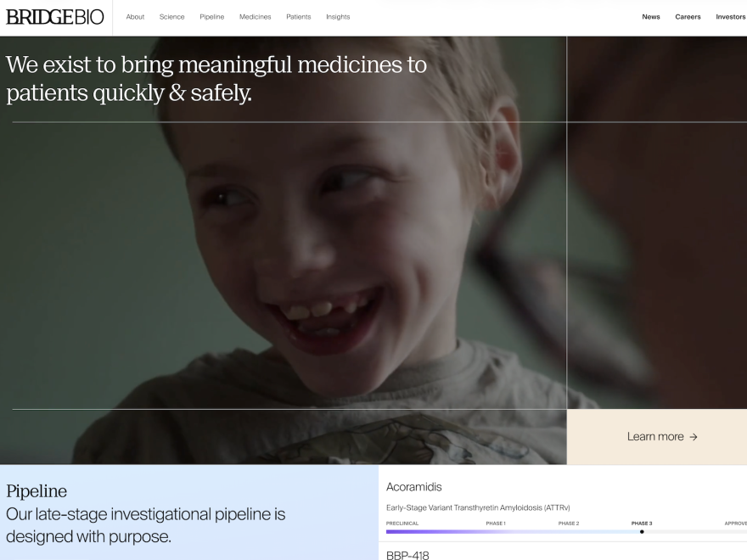Open the Pipeline menu item

(212, 17)
